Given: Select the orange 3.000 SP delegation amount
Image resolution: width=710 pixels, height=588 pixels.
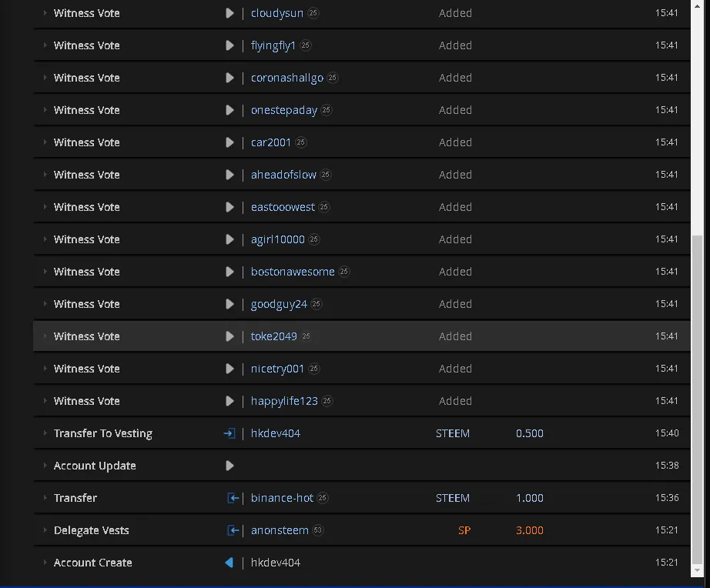Looking at the screenshot, I should click(529, 530).
